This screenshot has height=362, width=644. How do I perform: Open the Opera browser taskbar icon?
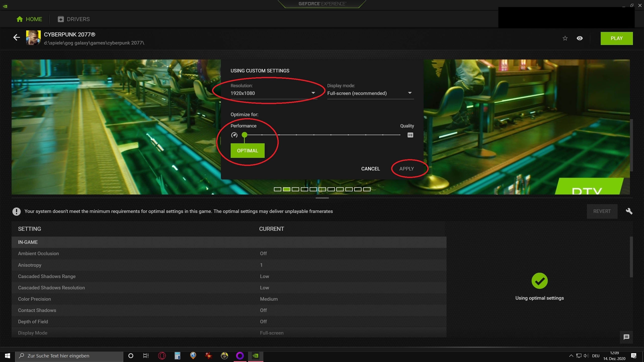click(x=162, y=356)
